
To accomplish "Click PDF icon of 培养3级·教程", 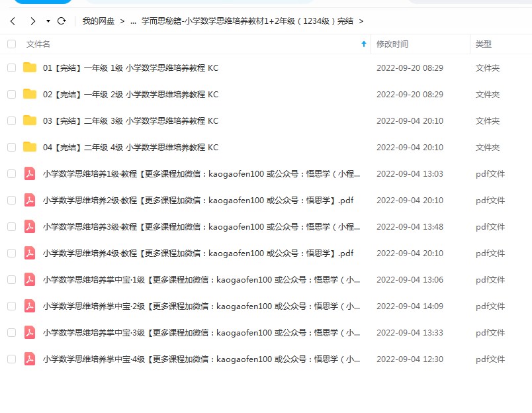I will pos(30,227).
